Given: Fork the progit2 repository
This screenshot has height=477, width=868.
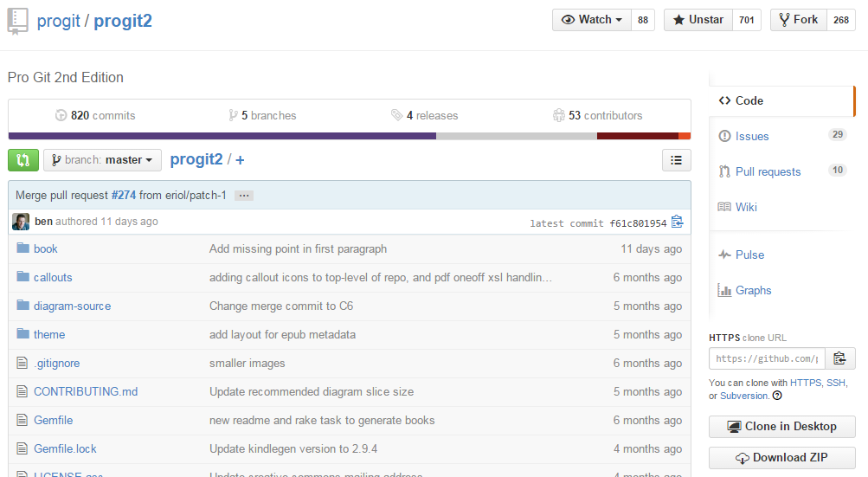Looking at the screenshot, I should (798, 20).
